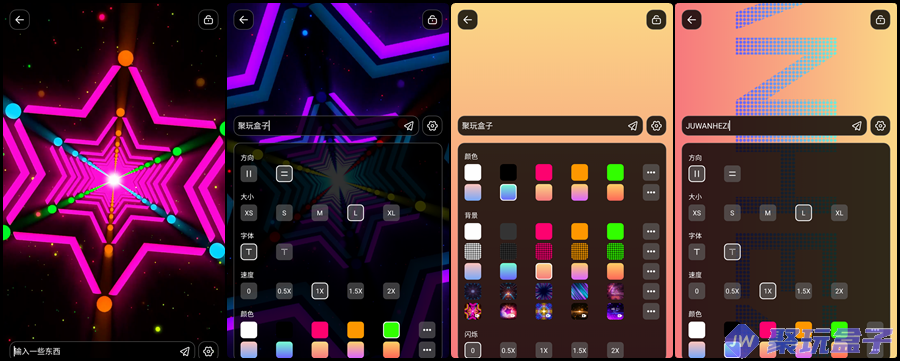This screenshot has width=900, height=361.
Task: Pick the first font style on fourth screen
Action: (x=697, y=252)
